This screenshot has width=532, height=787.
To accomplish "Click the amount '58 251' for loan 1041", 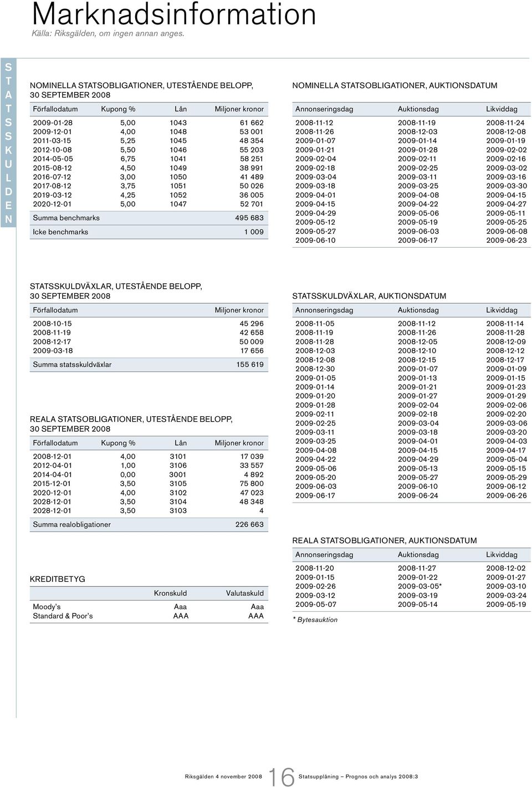I will (x=252, y=159).
